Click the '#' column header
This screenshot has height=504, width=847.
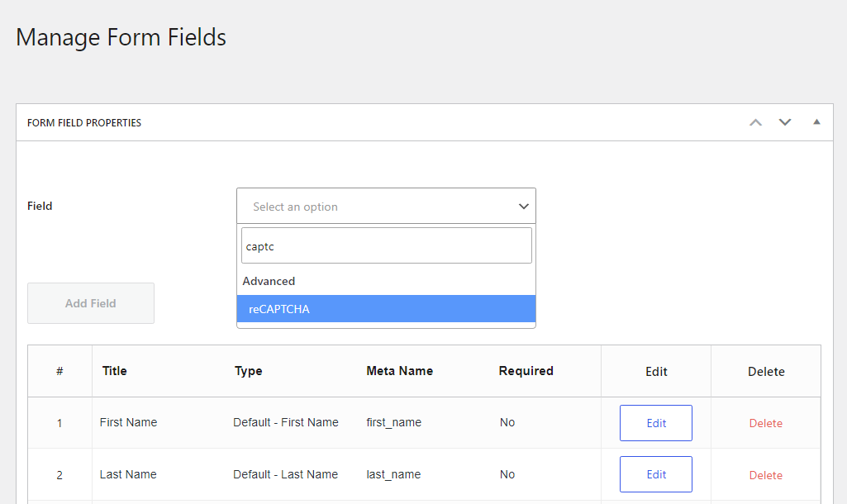[x=59, y=371]
